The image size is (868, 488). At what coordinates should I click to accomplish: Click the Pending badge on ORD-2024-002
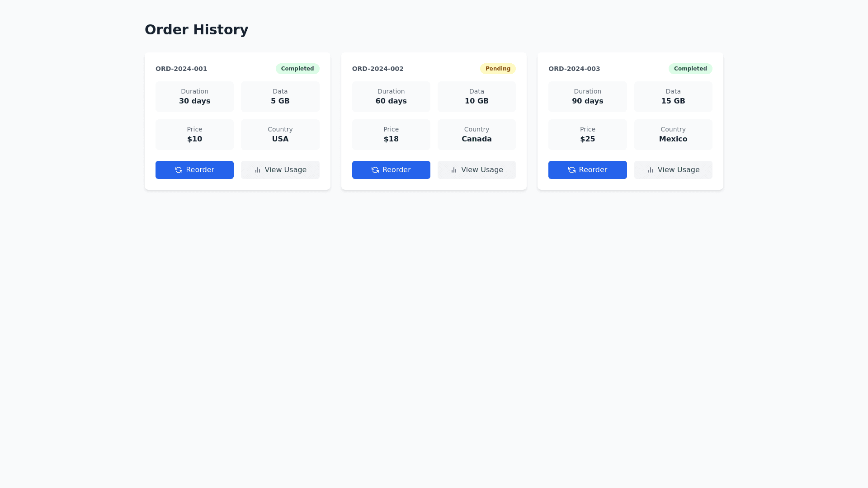[x=497, y=69]
